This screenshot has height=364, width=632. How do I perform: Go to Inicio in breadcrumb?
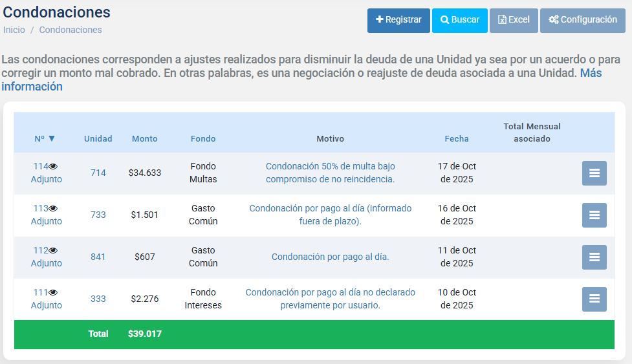pyautogui.click(x=14, y=30)
